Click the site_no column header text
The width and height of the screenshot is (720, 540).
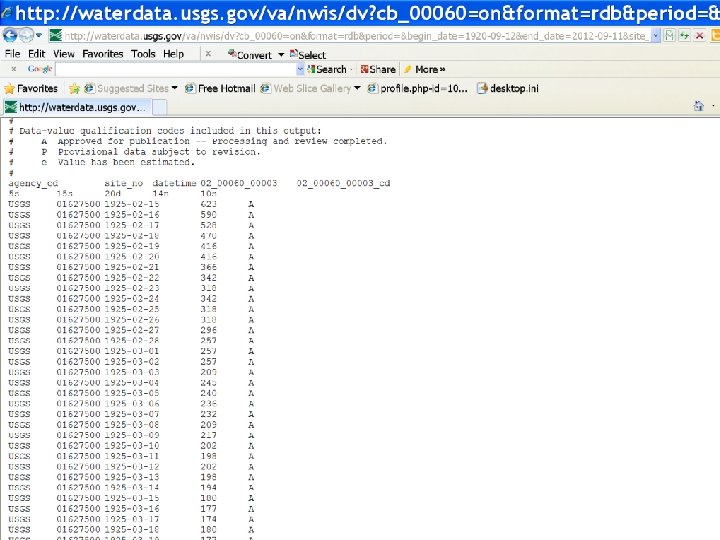(x=124, y=183)
